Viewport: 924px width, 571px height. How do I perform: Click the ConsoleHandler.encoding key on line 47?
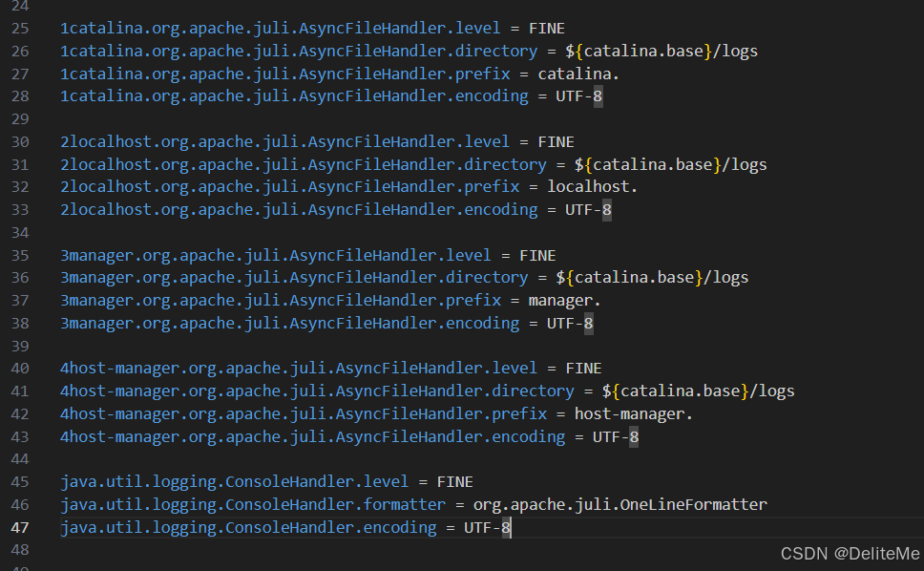pyautogui.click(x=248, y=527)
